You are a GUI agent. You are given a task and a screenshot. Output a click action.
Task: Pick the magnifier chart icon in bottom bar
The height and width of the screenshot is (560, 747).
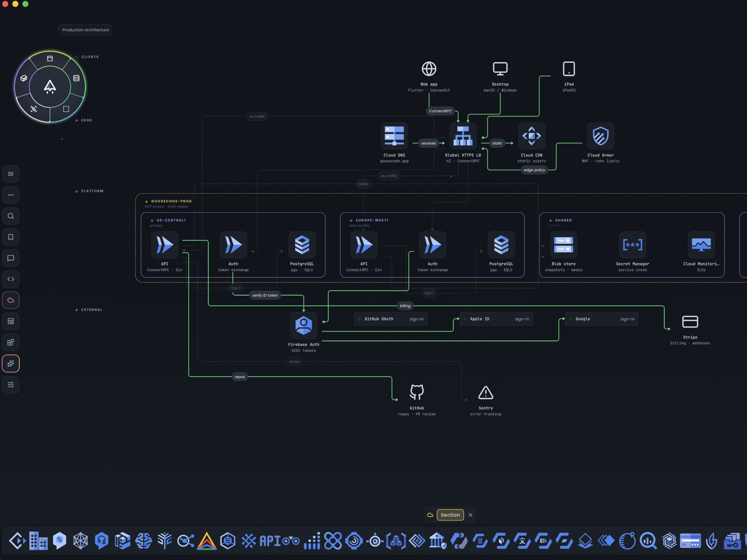tap(648, 541)
